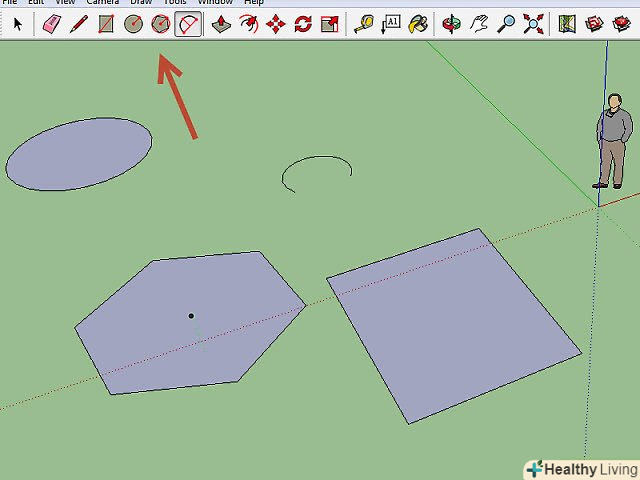The width and height of the screenshot is (640, 480).
Task: Open the Tools menu
Action: 175,2
